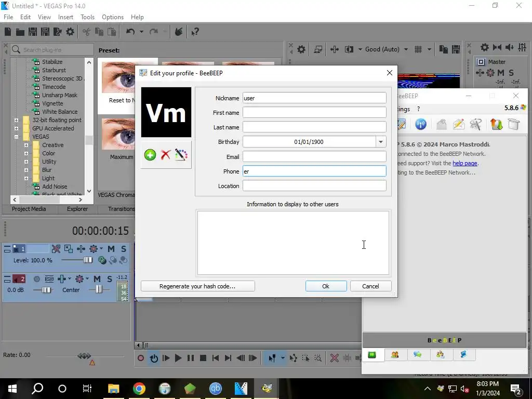The image size is (532, 399).
Task: Toggle Mute (M) on audio track 2
Action: (x=97, y=279)
